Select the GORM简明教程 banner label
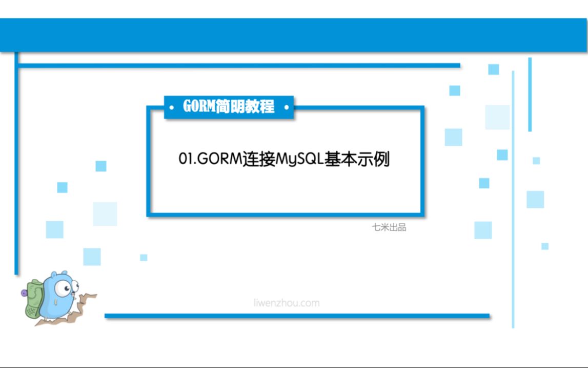Viewport: 588px width, 368px height. point(228,107)
